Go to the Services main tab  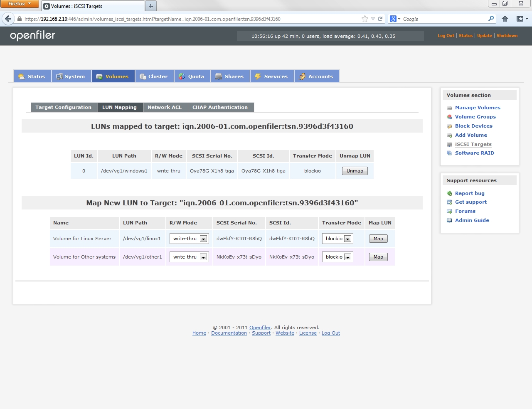click(x=272, y=76)
